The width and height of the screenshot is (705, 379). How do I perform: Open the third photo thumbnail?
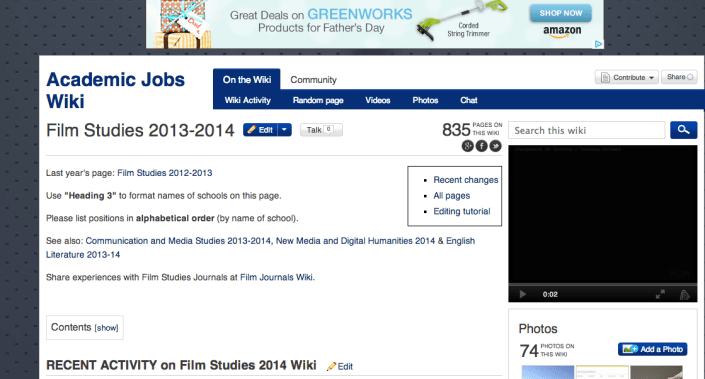pos(656,372)
